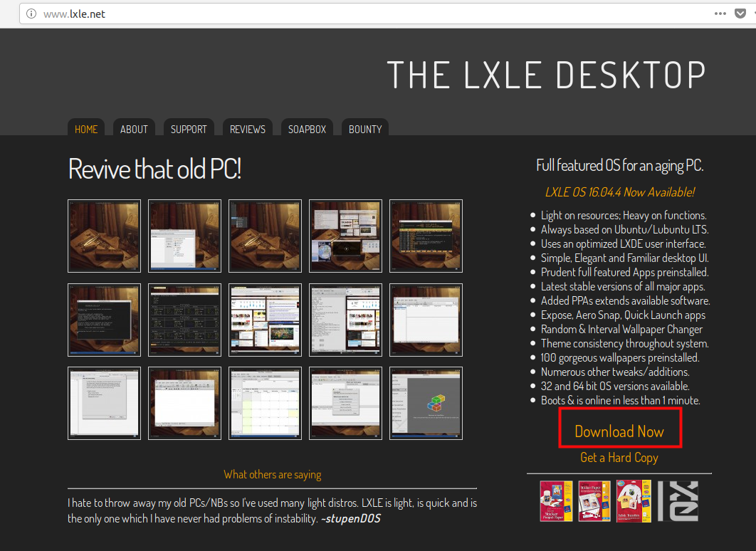Open third-row fourth thumbnail with popup menu
The width and height of the screenshot is (756, 551).
pyautogui.click(x=346, y=403)
